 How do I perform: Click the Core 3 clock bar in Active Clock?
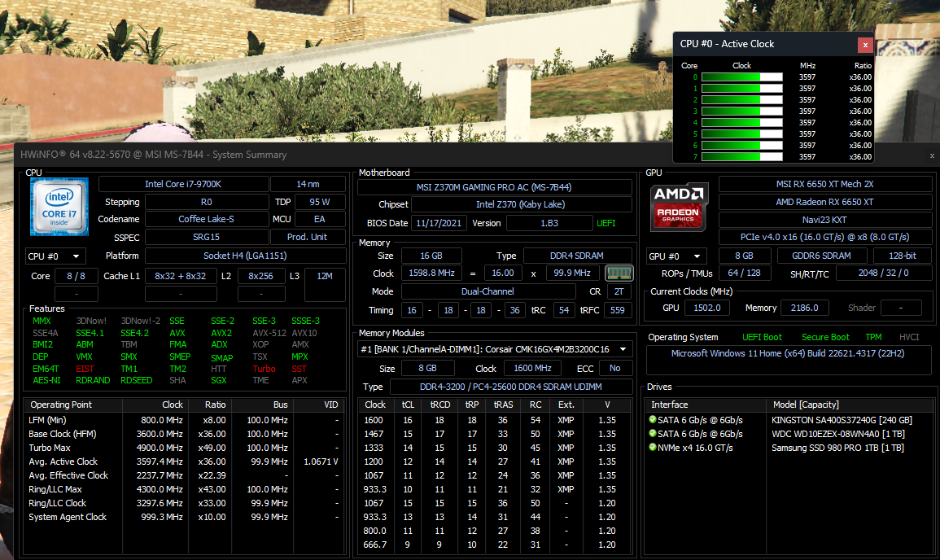(x=742, y=111)
